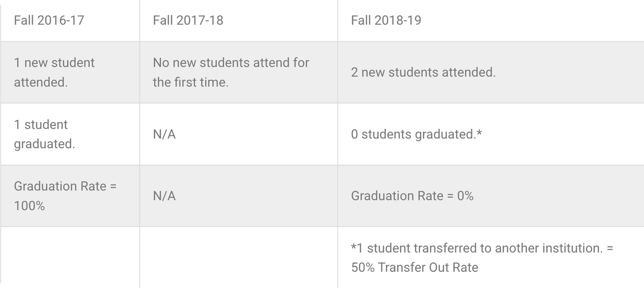Click the empty bottom cell under Fall 2016-17
Viewport: 644px width, 288px height.
point(70,257)
